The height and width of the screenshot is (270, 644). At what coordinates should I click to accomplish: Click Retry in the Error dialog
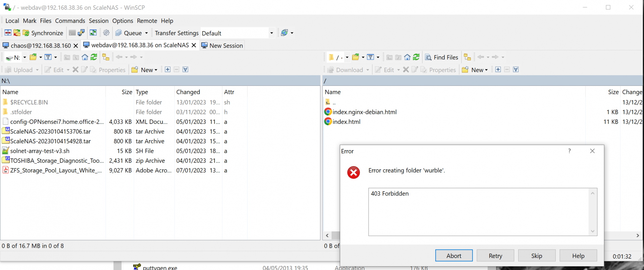click(495, 256)
